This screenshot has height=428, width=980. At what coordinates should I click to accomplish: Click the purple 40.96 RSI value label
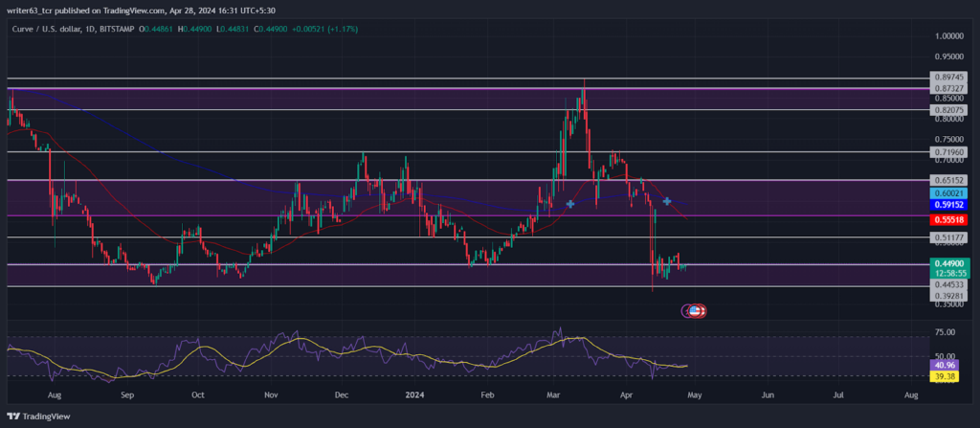pos(945,366)
